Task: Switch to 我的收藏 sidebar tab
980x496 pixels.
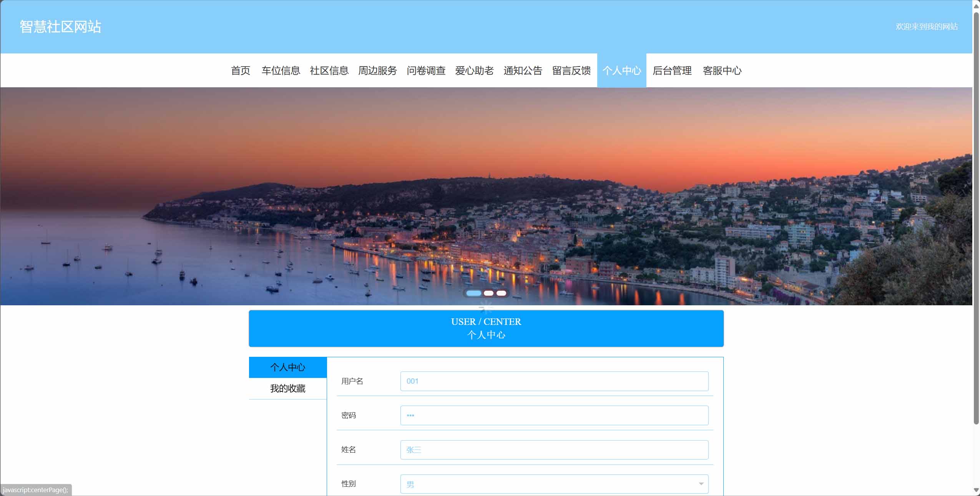Action: coord(288,389)
